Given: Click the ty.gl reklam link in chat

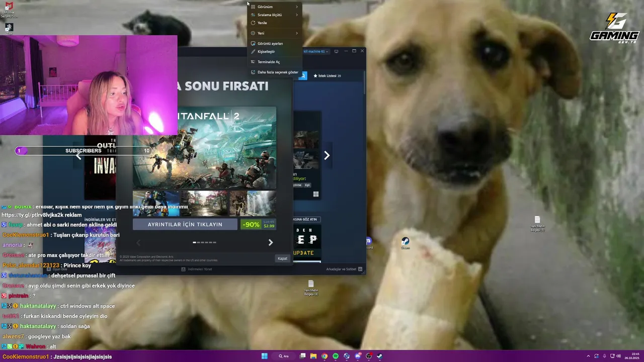Looking at the screenshot, I should coord(41,215).
